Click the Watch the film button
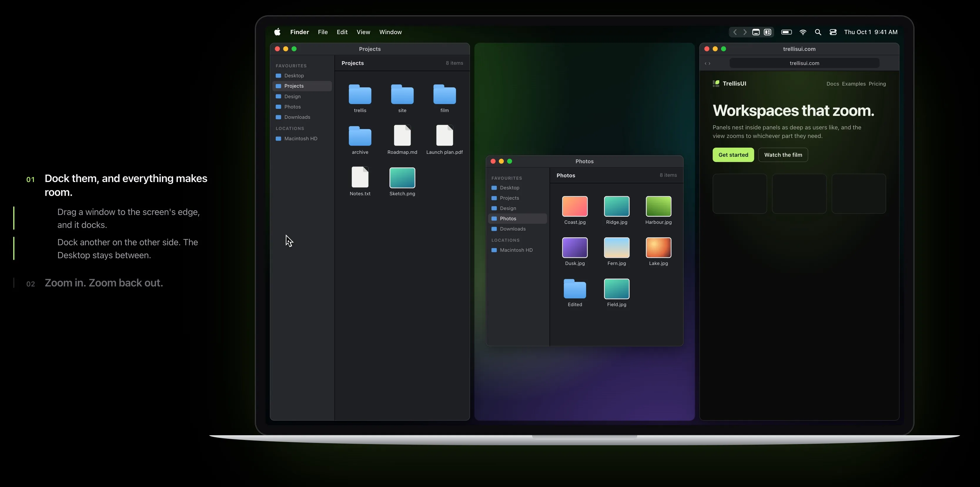This screenshot has width=980, height=487. coord(783,155)
